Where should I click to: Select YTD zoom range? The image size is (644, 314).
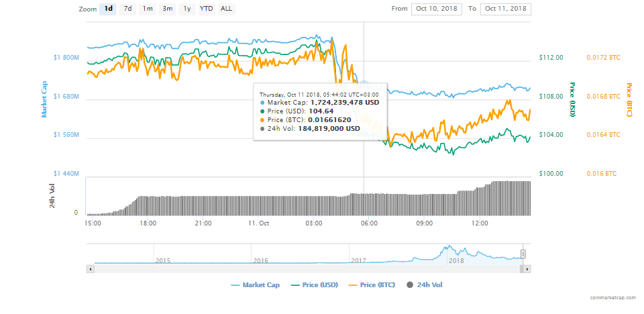[206, 9]
